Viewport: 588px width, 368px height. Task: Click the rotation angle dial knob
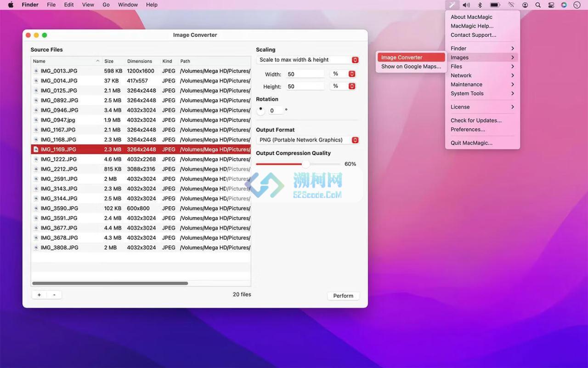click(x=260, y=110)
